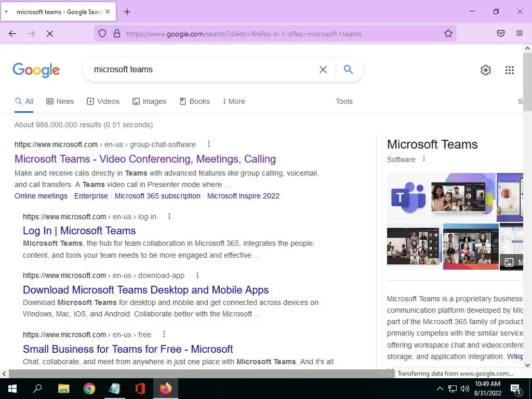Open Microsoft Teams Video Conferencing result
This screenshot has height=399, width=532.
click(x=145, y=159)
